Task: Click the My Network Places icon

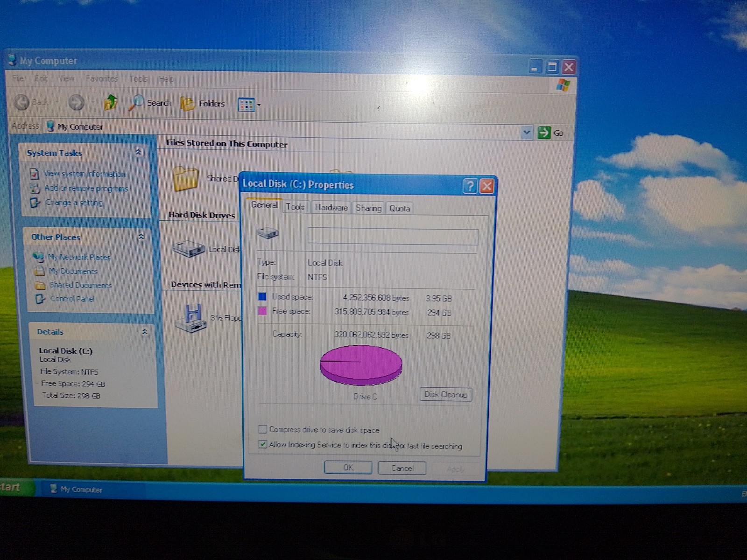Action: tap(38, 256)
